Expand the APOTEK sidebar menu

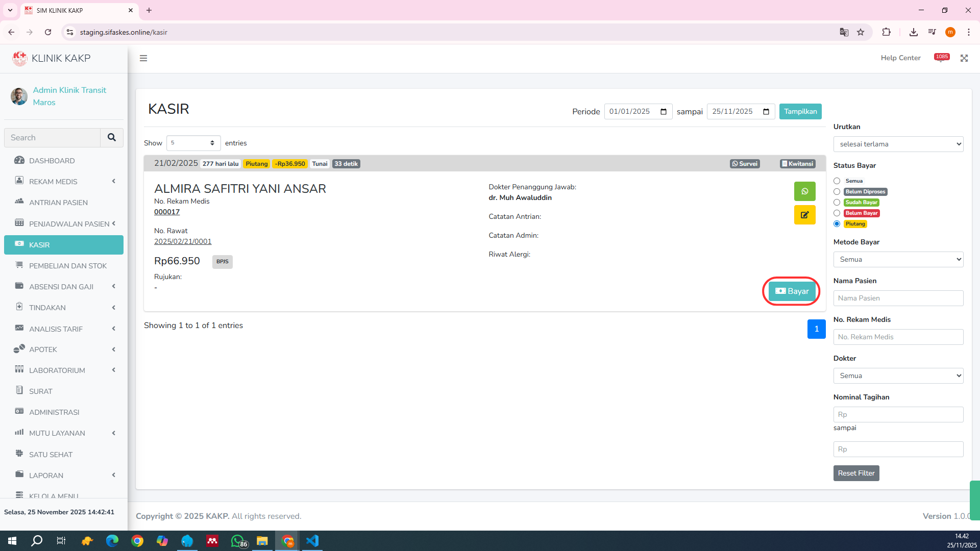point(43,349)
